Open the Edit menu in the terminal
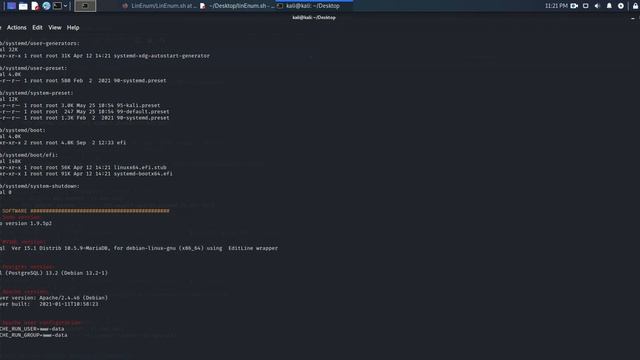The height and width of the screenshot is (360, 640). point(37,28)
